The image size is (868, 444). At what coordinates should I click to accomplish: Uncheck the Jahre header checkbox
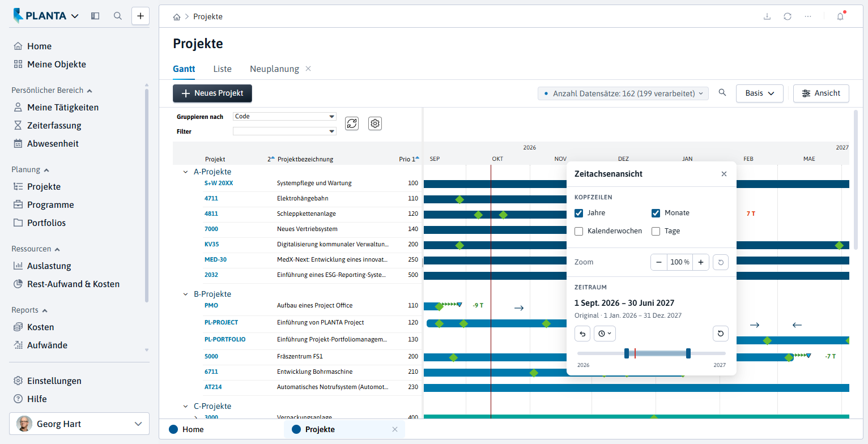pos(578,213)
